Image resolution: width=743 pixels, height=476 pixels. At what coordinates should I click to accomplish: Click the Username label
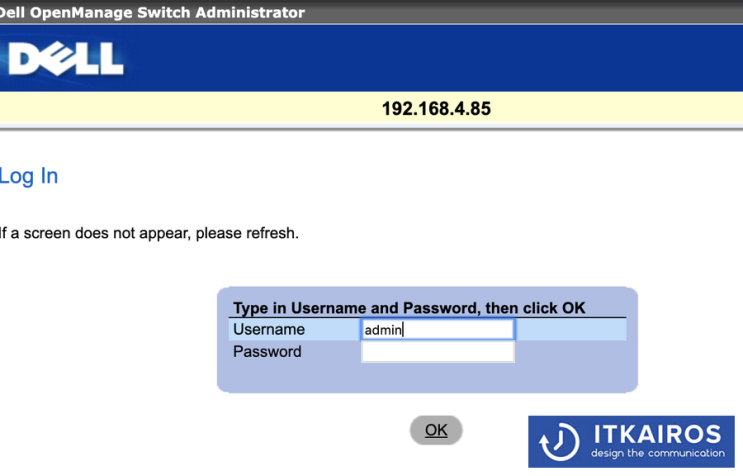[269, 330]
